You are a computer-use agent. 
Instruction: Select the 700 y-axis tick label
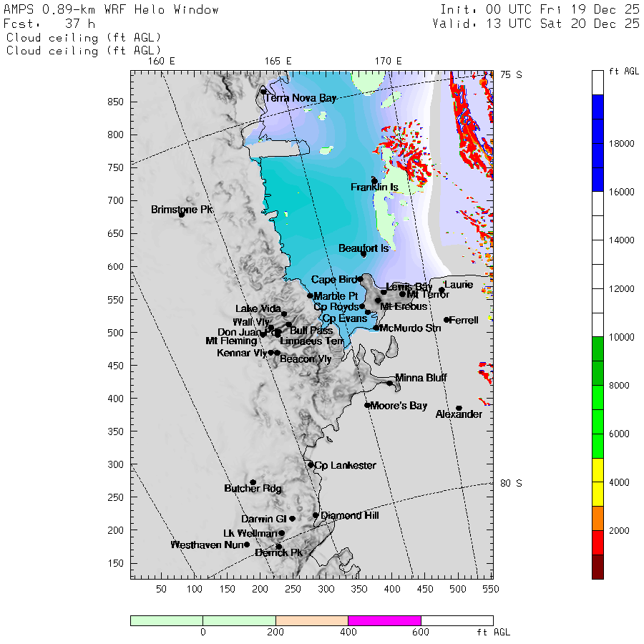[x=115, y=201]
